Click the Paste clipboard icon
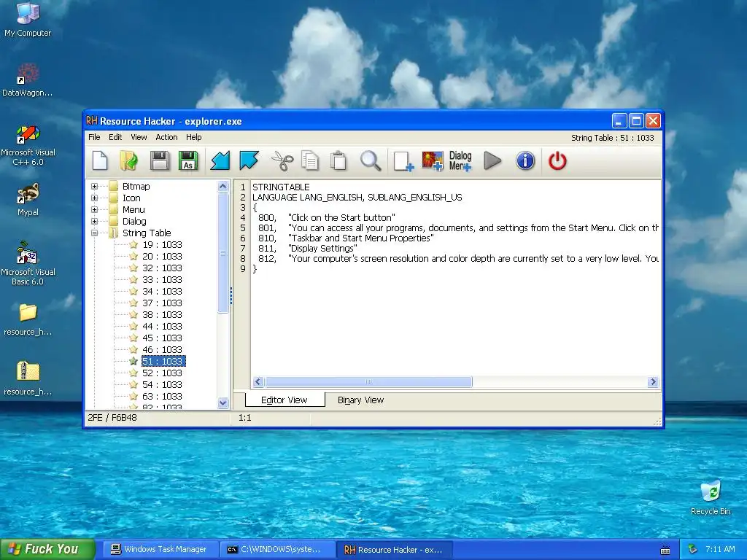This screenshot has height=560, width=747. click(338, 160)
